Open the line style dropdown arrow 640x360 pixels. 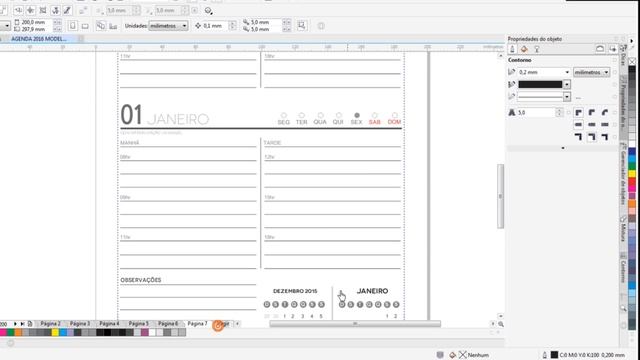(567, 97)
